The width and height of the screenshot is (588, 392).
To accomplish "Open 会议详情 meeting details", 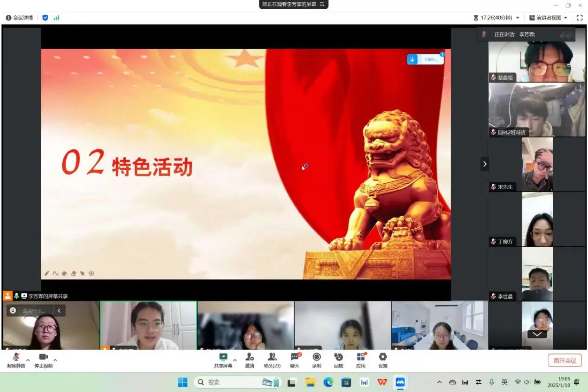I will [19, 18].
